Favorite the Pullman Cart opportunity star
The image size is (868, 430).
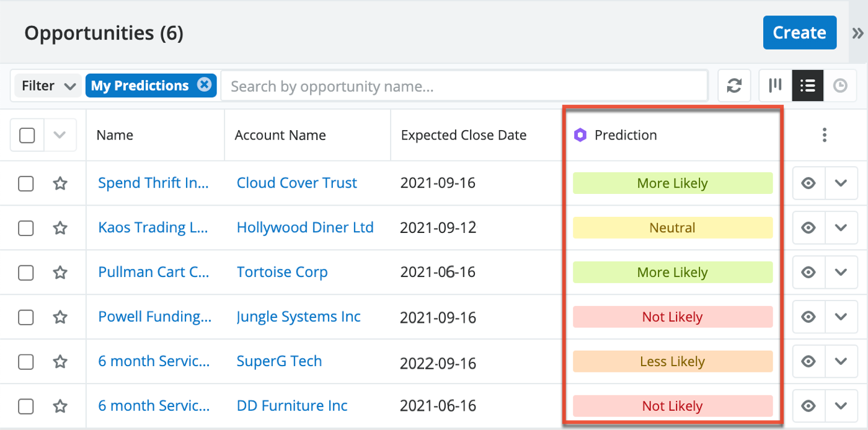(60, 272)
